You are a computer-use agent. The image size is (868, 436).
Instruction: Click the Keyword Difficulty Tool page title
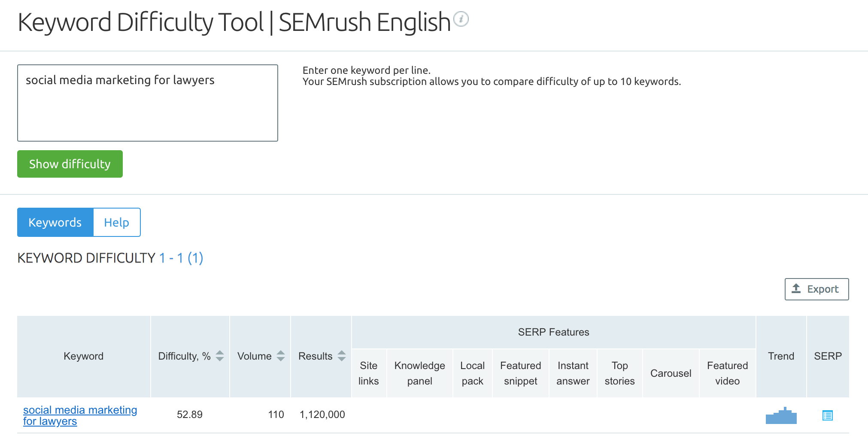(x=234, y=22)
